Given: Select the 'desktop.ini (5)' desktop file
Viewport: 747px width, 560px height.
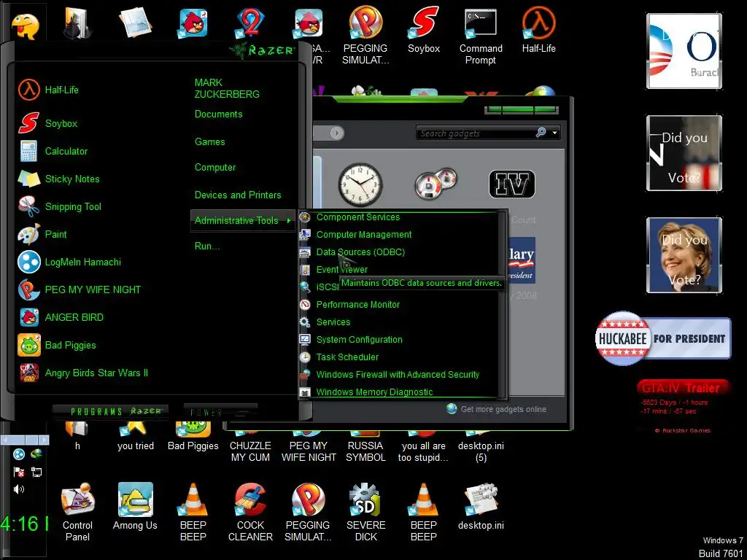Looking at the screenshot, I should tap(481, 442).
